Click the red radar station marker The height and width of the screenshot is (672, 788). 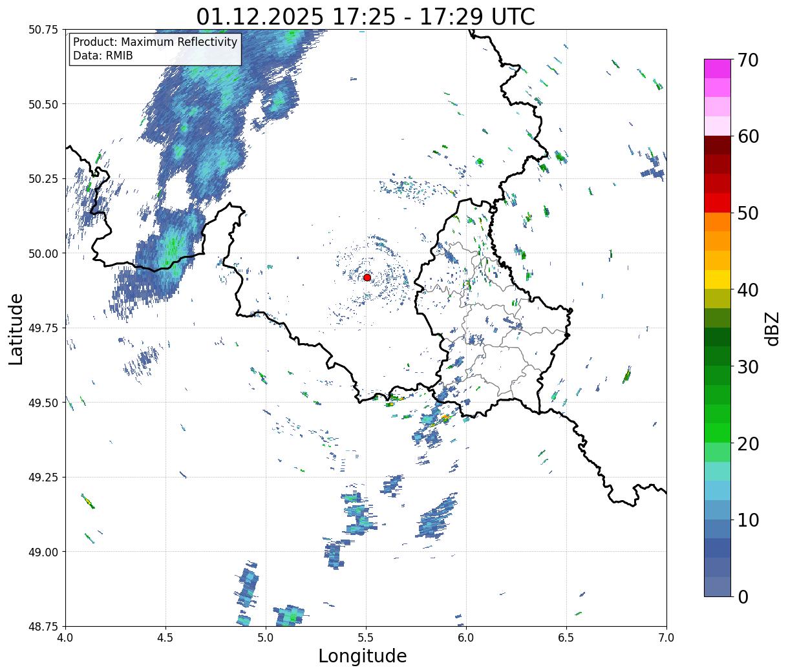(367, 277)
